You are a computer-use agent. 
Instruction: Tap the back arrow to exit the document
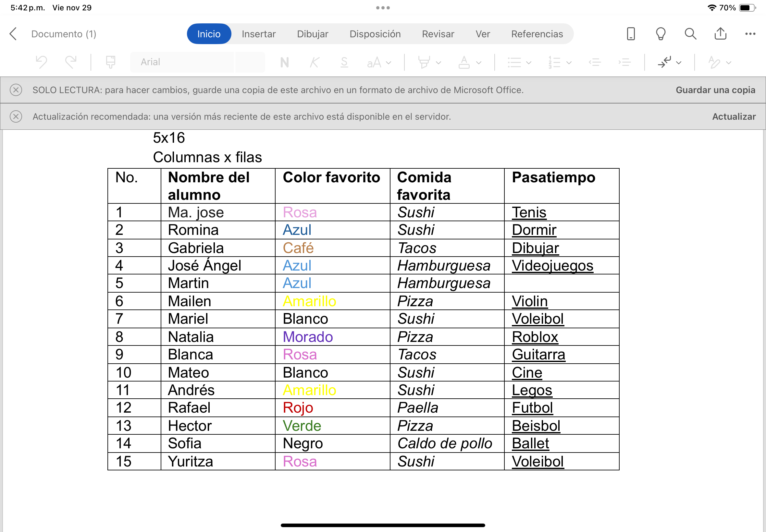pyautogui.click(x=13, y=34)
